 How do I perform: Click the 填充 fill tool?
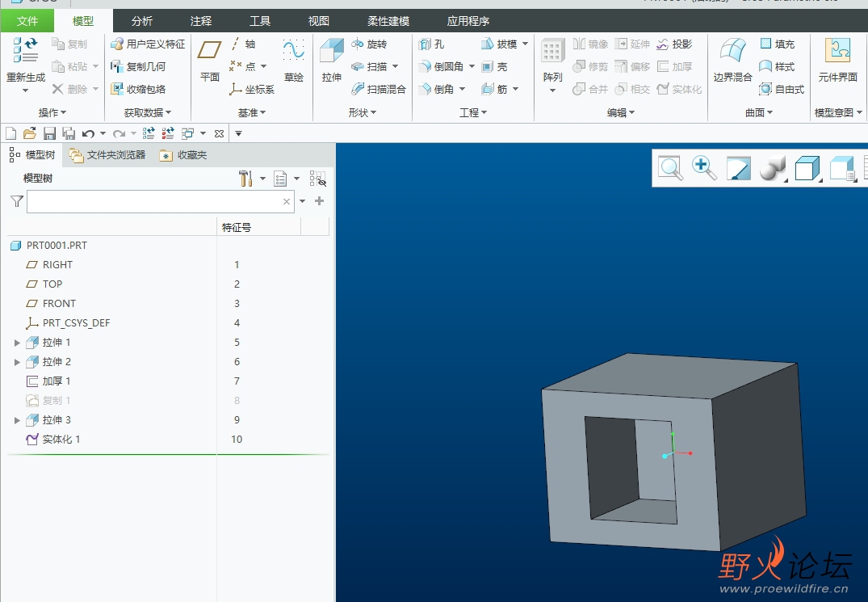[778, 44]
